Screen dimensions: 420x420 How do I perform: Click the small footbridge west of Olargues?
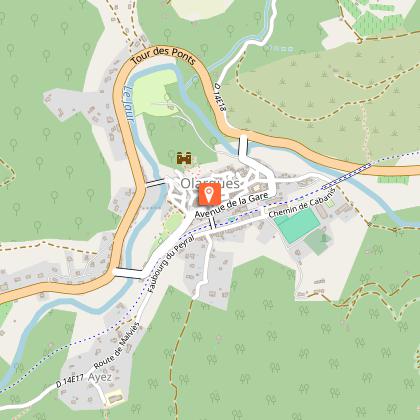(x=155, y=182)
